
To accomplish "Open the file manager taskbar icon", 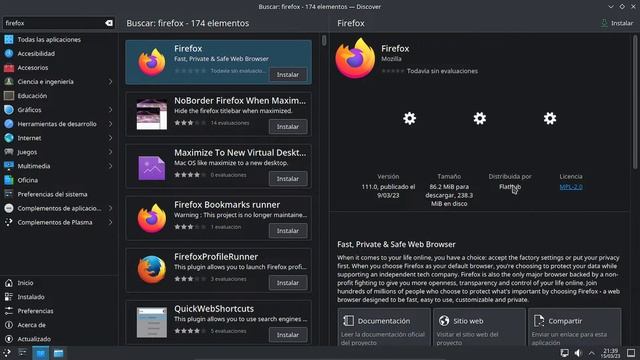I will click(x=58, y=353).
